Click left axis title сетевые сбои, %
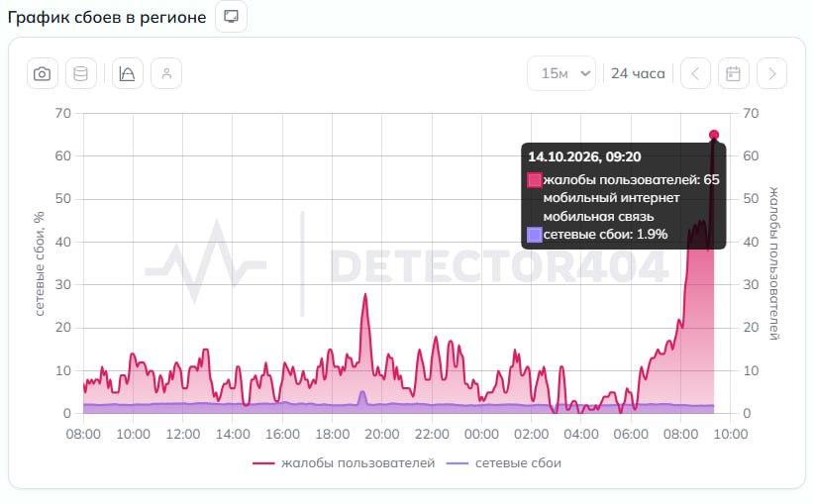The image size is (814, 504). (x=40, y=263)
